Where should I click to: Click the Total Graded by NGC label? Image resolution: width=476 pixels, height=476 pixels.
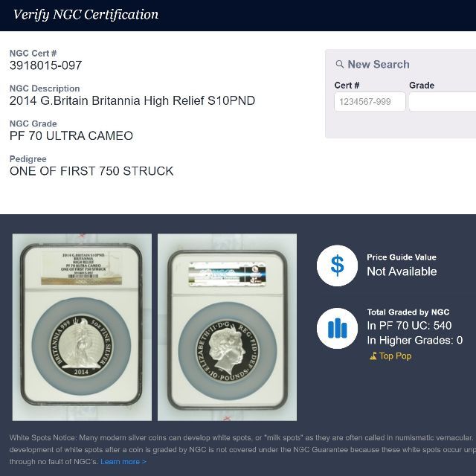tap(408, 312)
